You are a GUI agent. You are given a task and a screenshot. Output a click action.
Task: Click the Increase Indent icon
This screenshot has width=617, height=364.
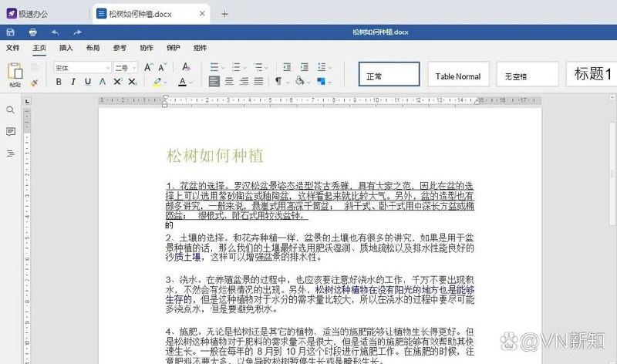click(304, 67)
